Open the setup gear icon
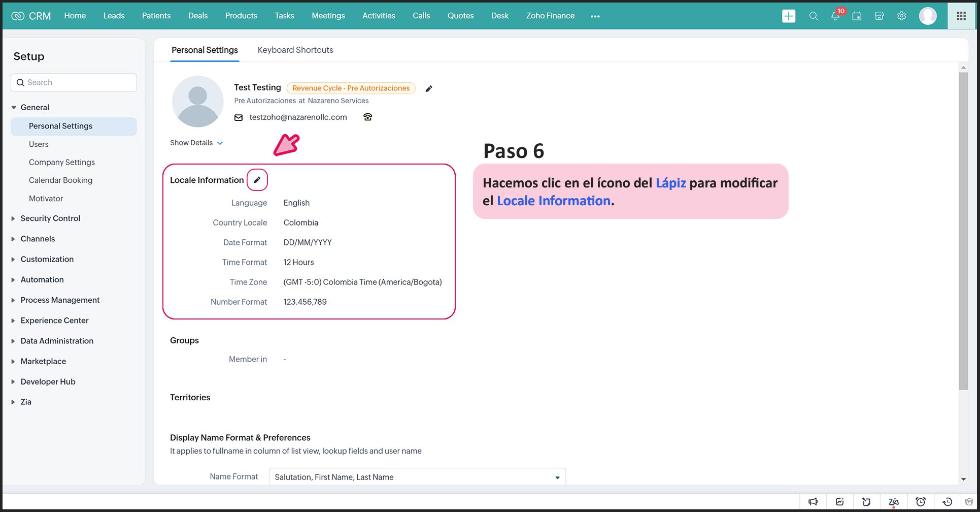This screenshot has height=512, width=980. click(901, 16)
